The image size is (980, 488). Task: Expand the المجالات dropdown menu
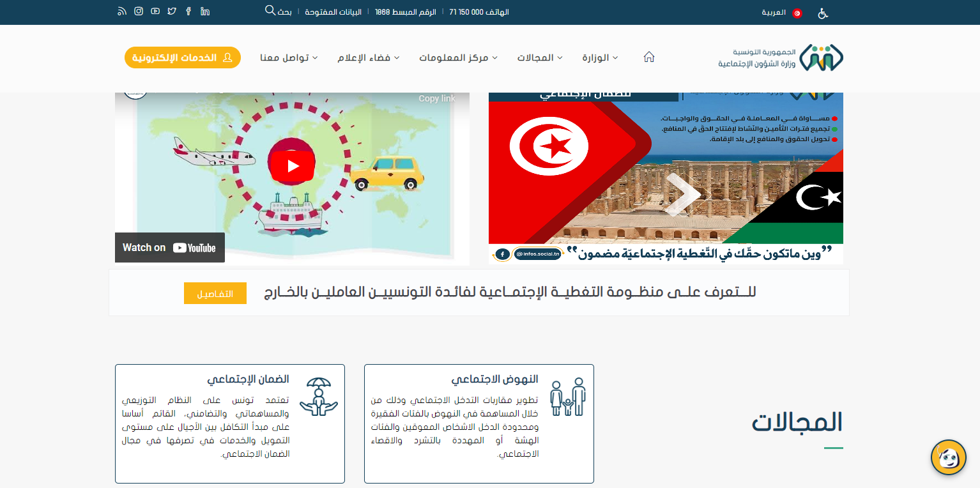click(539, 57)
